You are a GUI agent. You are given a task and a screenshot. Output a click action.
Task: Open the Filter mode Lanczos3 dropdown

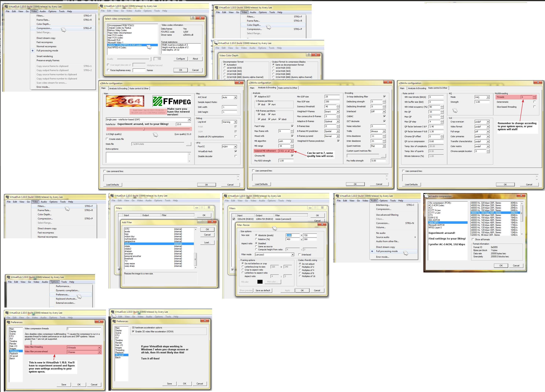[293, 255]
